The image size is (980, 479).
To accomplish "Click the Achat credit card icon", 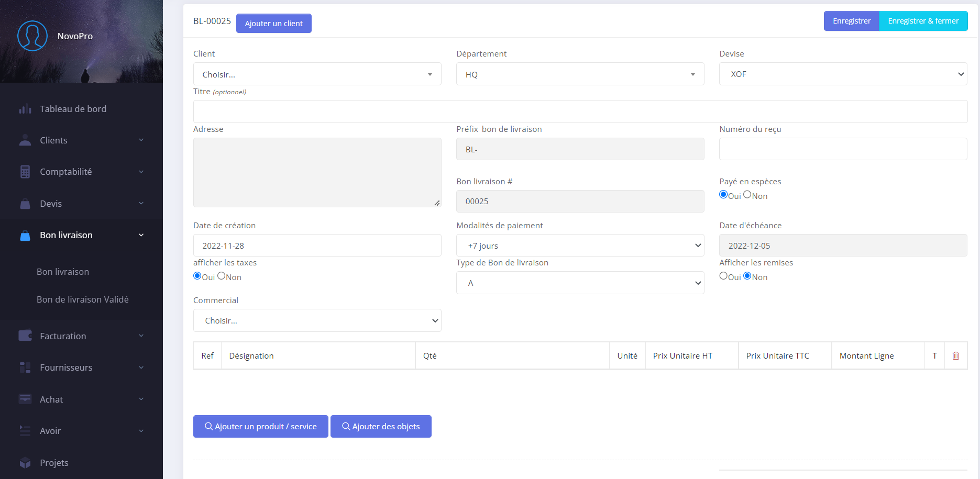I will click(25, 399).
